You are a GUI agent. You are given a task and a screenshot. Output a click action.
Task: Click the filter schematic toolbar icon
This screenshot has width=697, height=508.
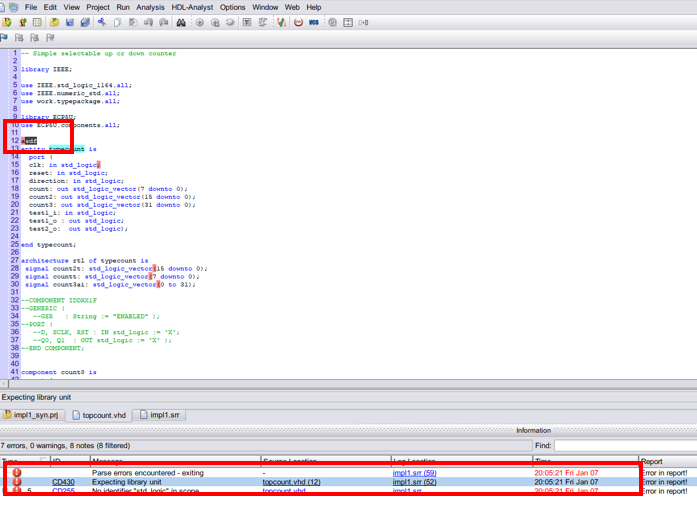pos(247,22)
